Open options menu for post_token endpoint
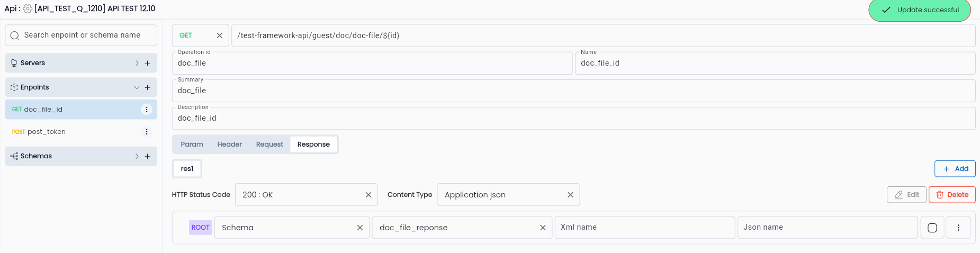 tap(147, 132)
